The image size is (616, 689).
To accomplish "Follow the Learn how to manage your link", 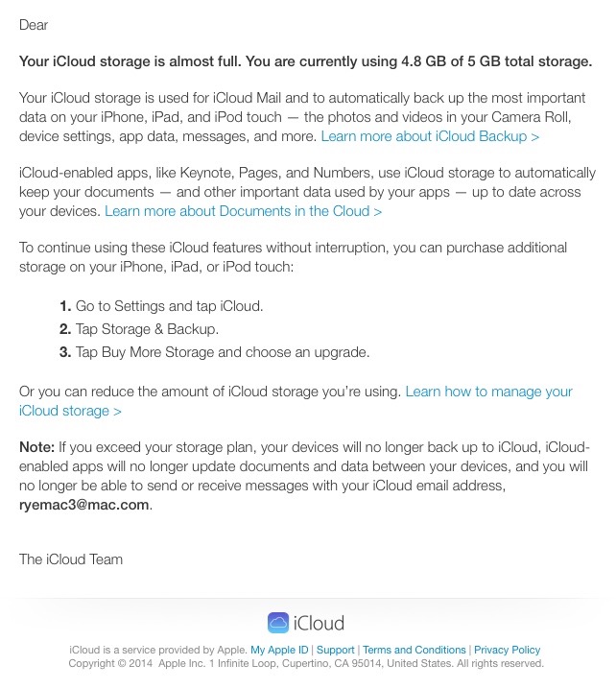I will click(x=489, y=392).
